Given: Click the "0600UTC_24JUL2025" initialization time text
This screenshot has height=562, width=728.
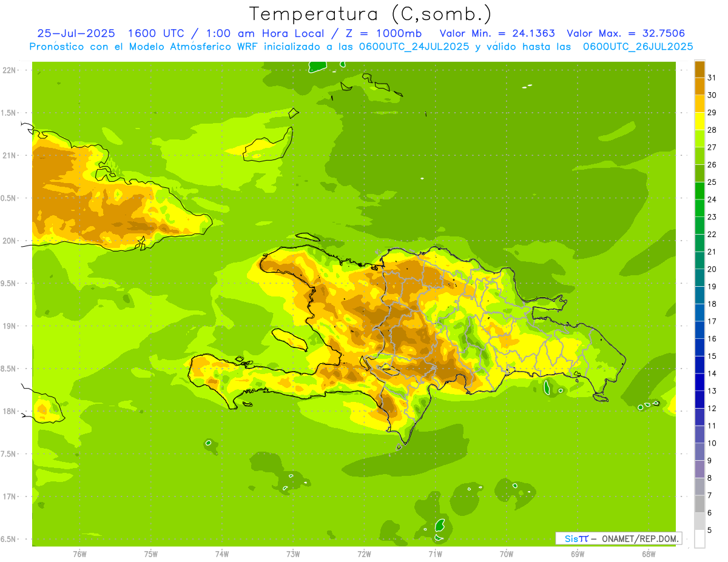Looking at the screenshot, I should pos(414,47).
